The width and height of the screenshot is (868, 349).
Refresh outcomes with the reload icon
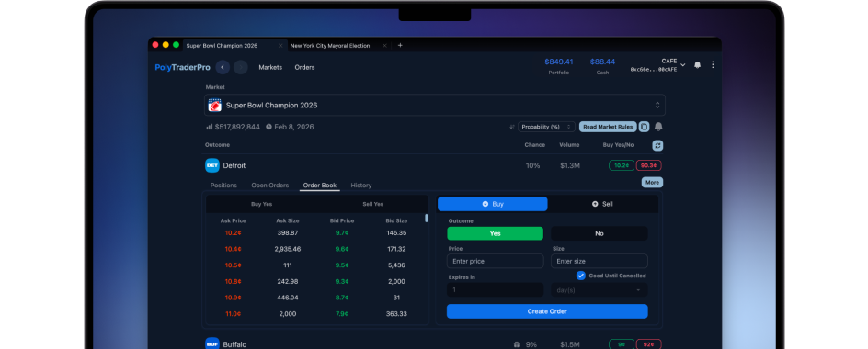click(x=657, y=145)
